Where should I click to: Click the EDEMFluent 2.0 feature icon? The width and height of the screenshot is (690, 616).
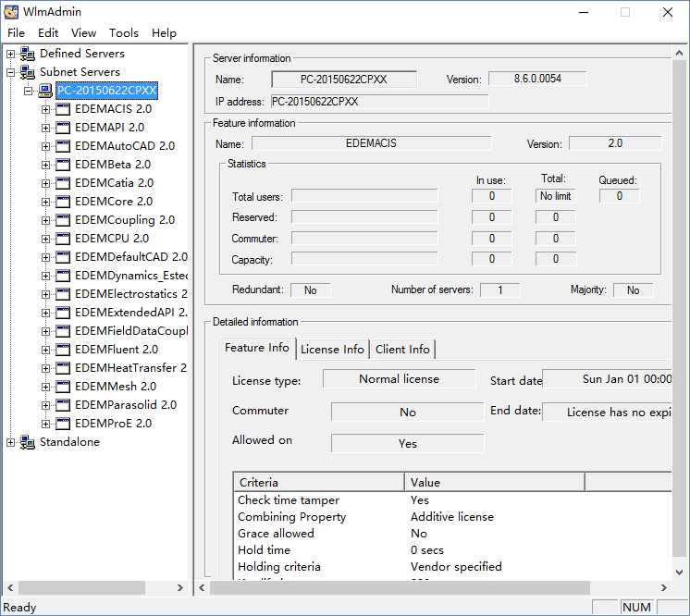coord(63,350)
